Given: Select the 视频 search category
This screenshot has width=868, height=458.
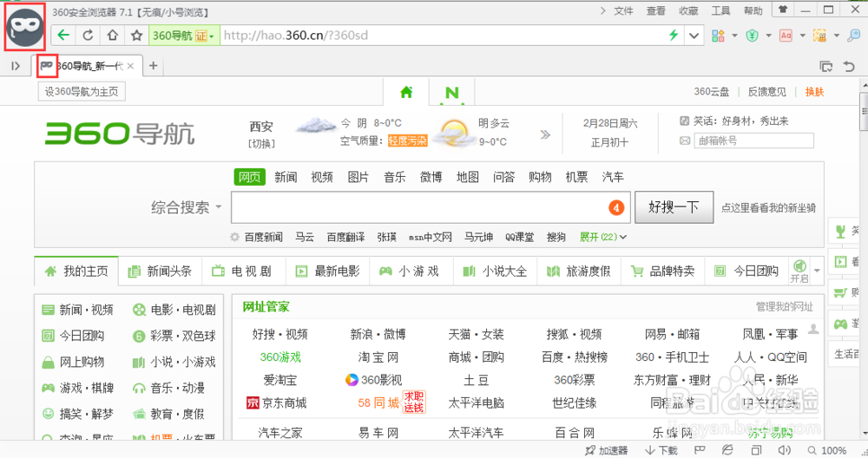Looking at the screenshot, I should point(322,177).
